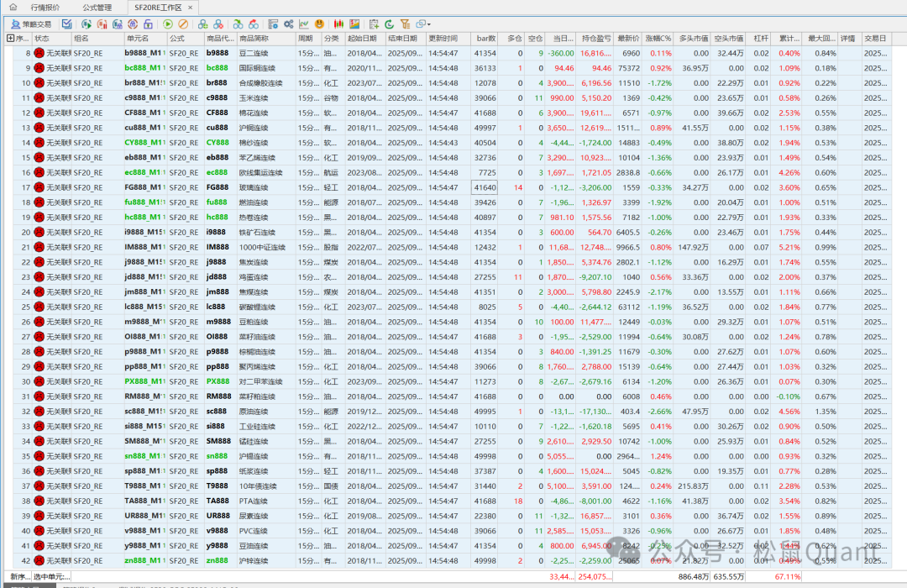Click the line chart toolbar icon
The width and height of the screenshot is (907, 588).
(303, 24)
